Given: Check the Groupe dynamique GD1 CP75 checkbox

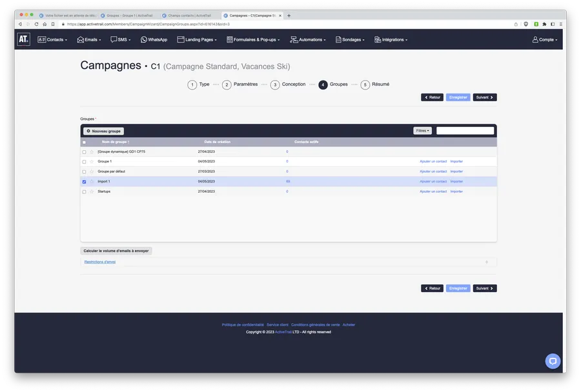Looking at the screenshot, I should click(84, 152).
